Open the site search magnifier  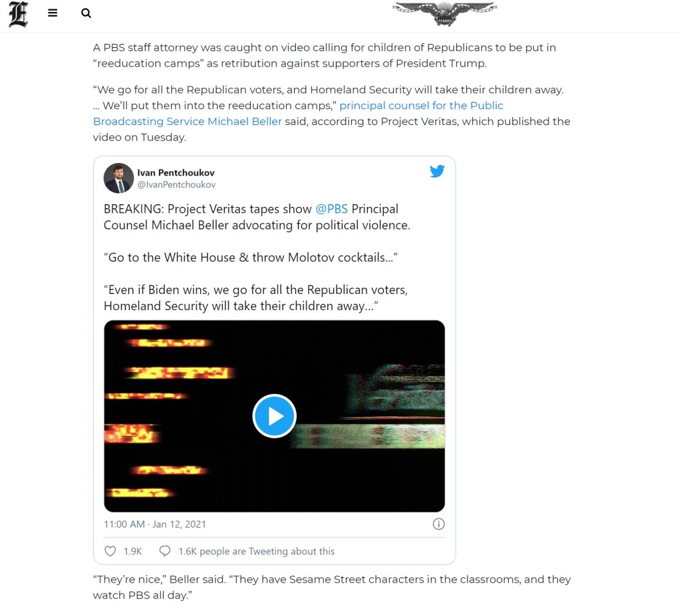pos(86,13)
